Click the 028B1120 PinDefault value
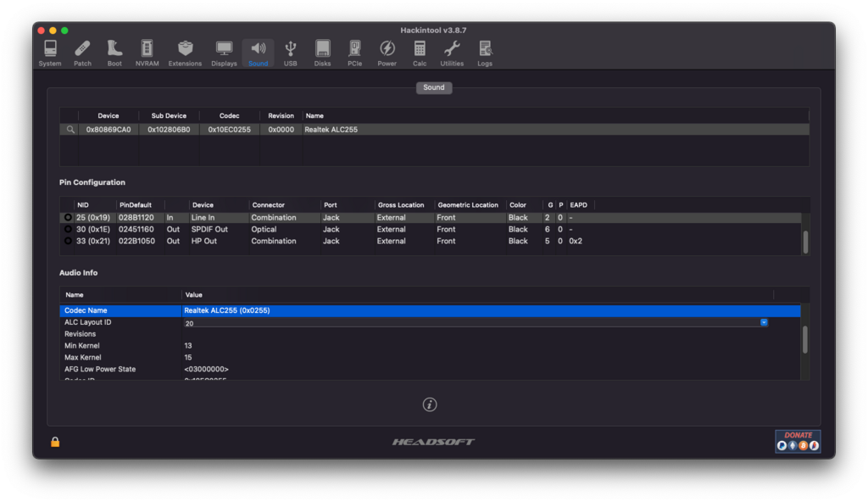Viewport: 868px width, 502px height. (136, 218)
